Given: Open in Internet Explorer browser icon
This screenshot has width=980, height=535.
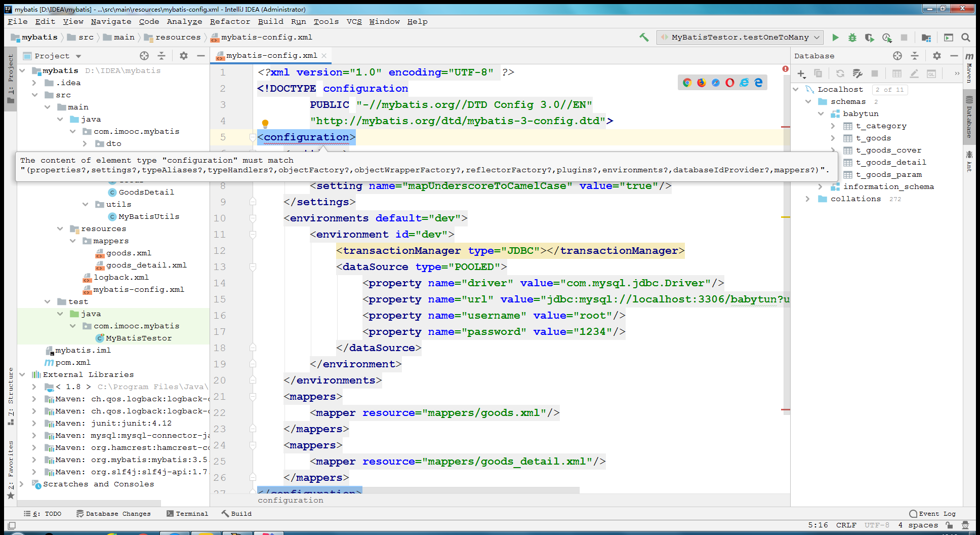Looking at the screenshot, I should click(744, 83).
